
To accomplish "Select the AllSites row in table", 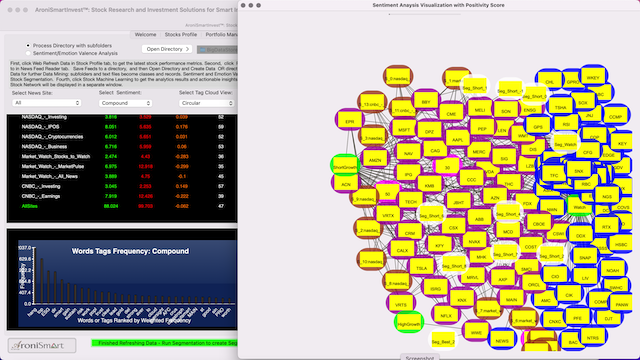I will (122, 206).
